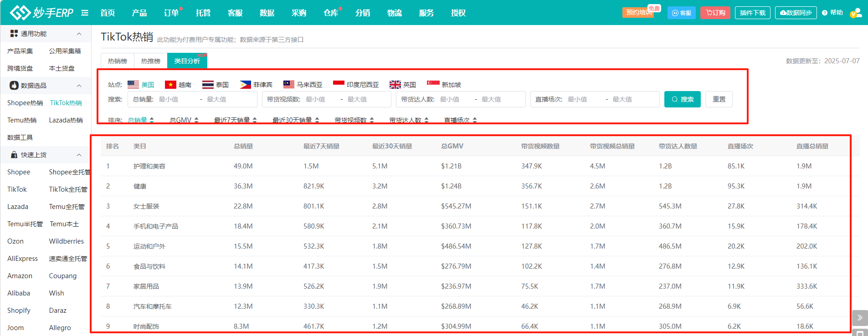
Task: Select the Vietnam flag icon
Action: click(x=170, y=85)
